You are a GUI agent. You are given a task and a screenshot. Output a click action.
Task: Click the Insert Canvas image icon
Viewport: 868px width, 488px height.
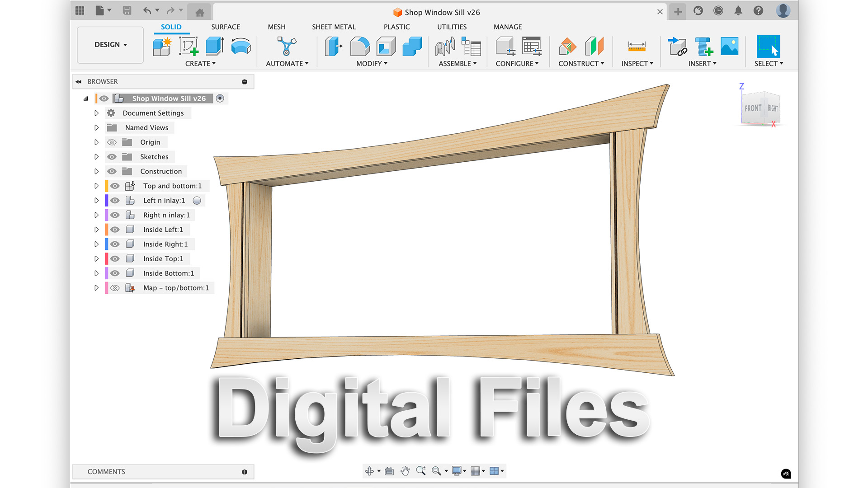coord(729,47)
